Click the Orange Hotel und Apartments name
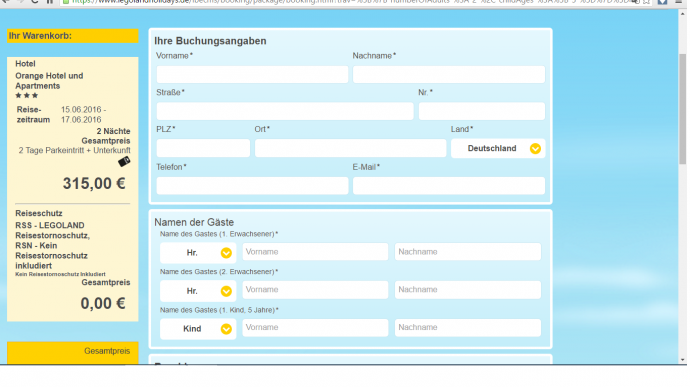Screen dimensions: 690x387 [49, 81]
